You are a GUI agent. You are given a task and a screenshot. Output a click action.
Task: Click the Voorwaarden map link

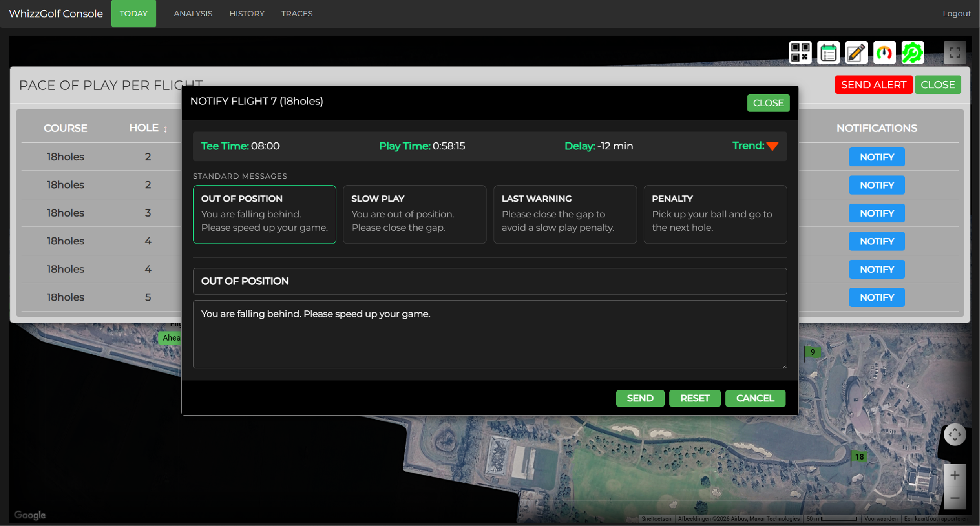[x=881, y=519]
